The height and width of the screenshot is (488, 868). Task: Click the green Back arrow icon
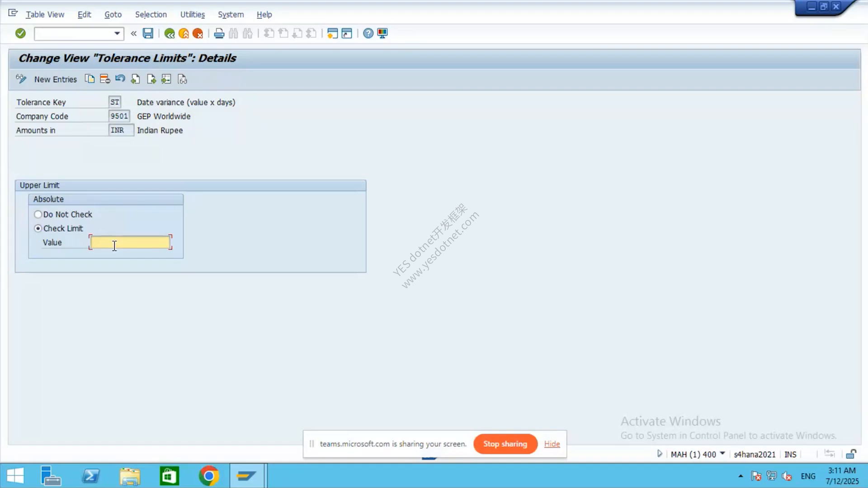(170, 33)
